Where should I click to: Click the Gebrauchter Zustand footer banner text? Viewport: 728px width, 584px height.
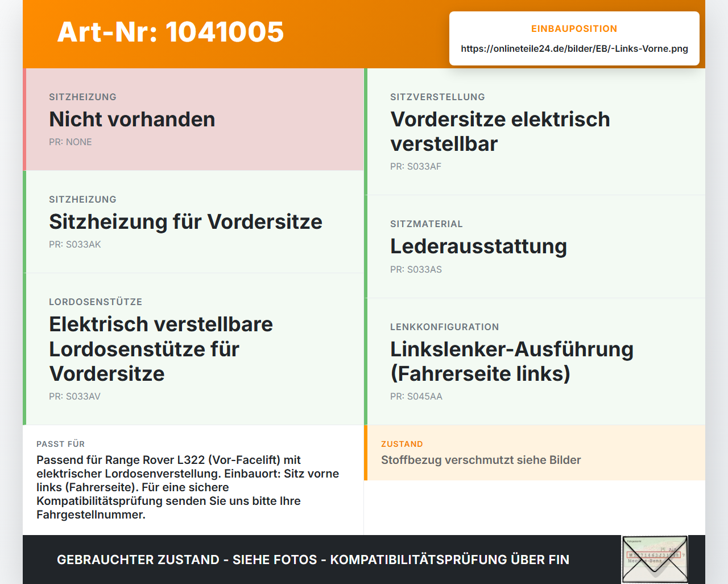(313, 560)
